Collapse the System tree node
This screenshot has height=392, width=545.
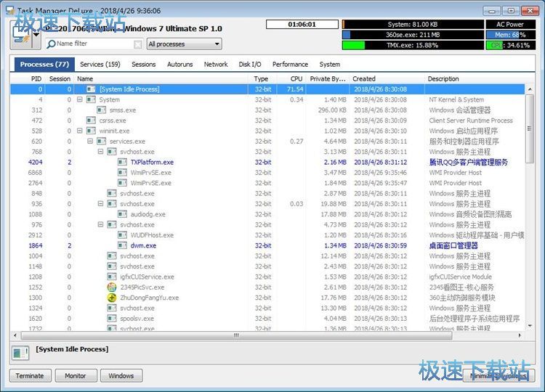pos(80,99)
